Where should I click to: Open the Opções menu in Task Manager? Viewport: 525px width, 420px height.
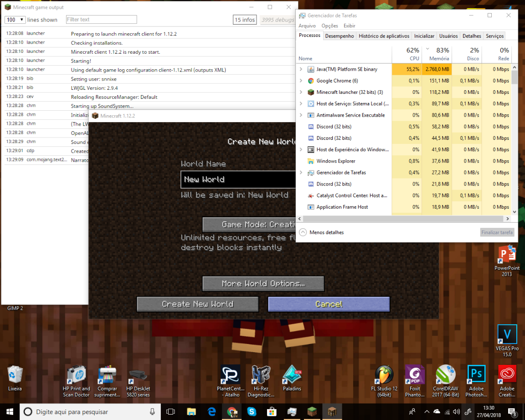[x=330, y=26]
